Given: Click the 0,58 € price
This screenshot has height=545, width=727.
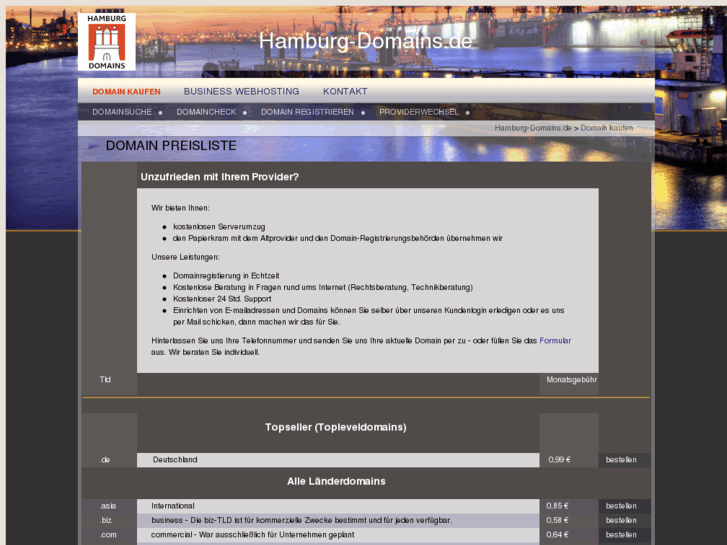Looking at the screenshot, I should coord(557,520).
